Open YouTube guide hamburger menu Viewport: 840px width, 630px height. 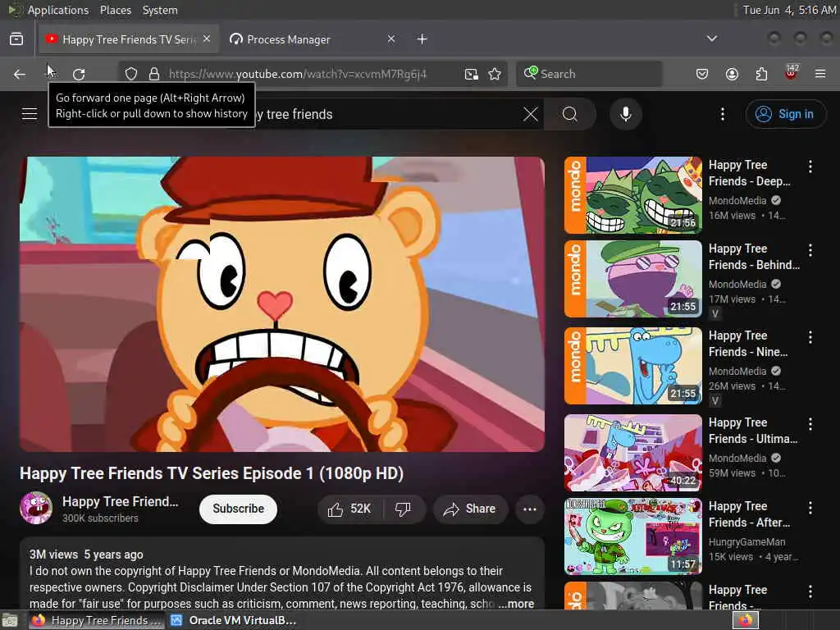click(30, 114)
